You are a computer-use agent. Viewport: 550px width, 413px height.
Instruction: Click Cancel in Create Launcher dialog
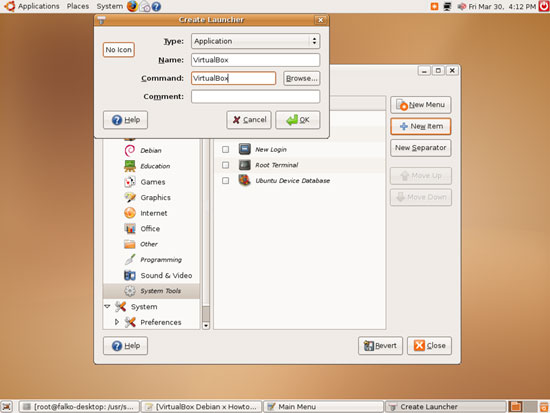249,120
